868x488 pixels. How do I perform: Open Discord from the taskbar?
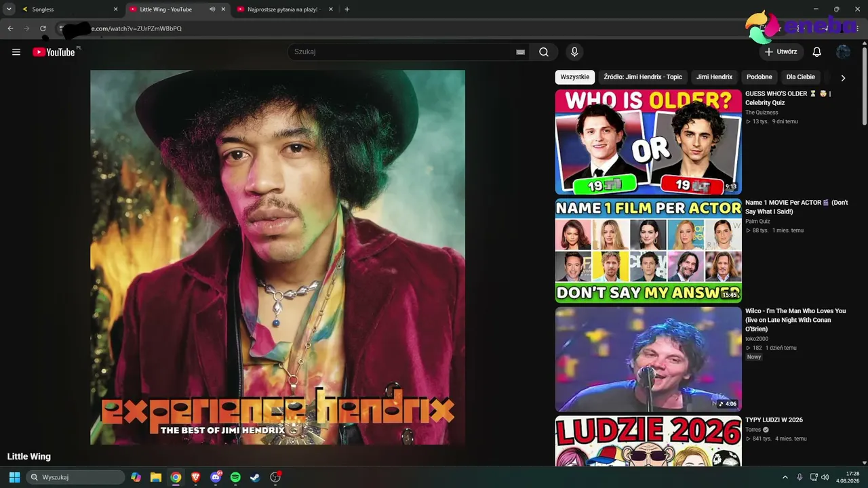point(216,477)
